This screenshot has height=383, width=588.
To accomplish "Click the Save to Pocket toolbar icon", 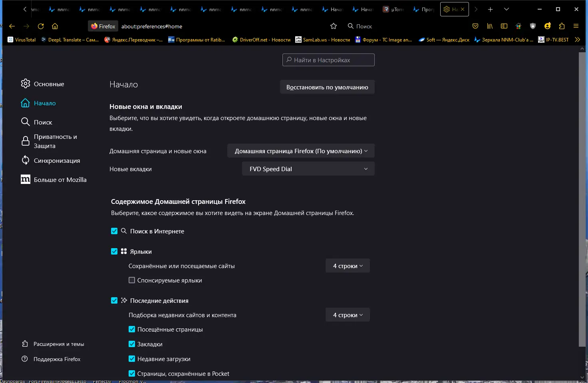I will pos(475,26).
